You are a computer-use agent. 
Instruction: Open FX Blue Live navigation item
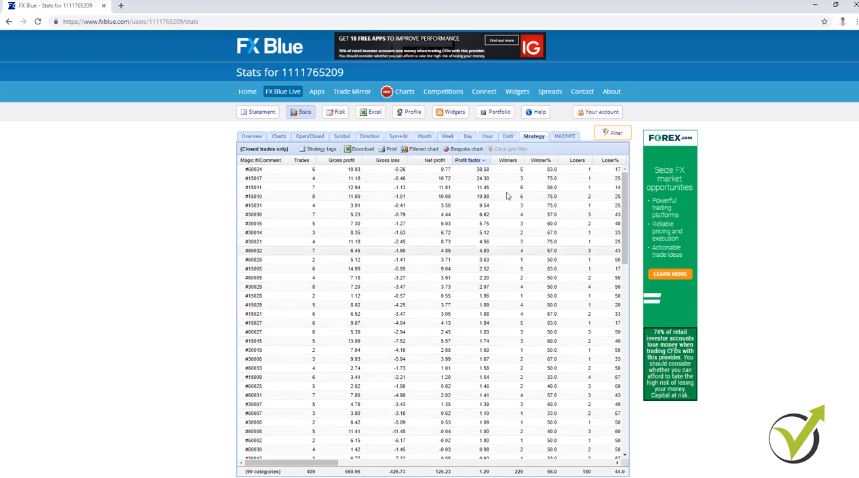tap(283, 91)
